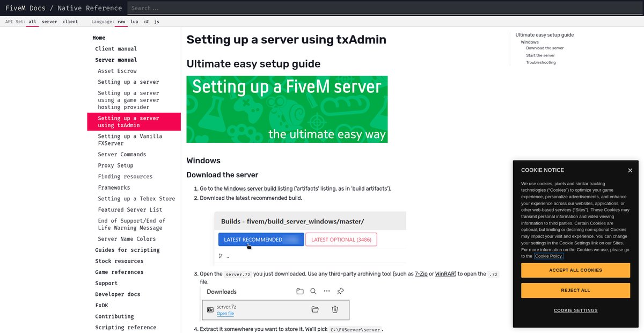Click the three-dots icon in Downloads panel

pos(327,292)
